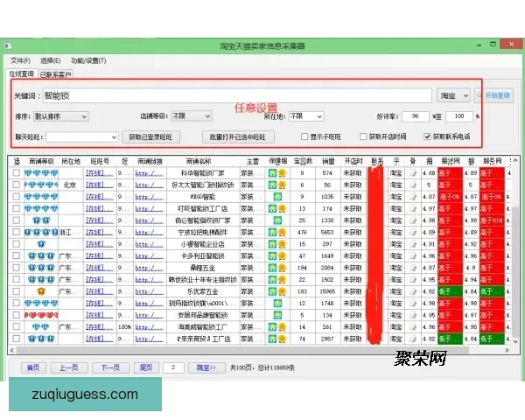Click the gold badge icon in the 乐优家五金 row

pos(282,291)
